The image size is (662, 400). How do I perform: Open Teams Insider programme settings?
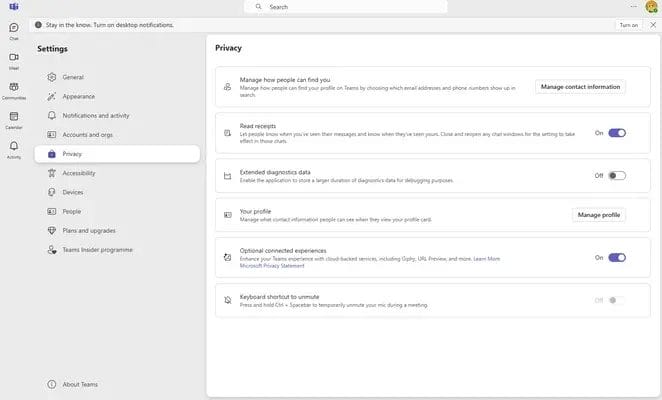point(97,250)
